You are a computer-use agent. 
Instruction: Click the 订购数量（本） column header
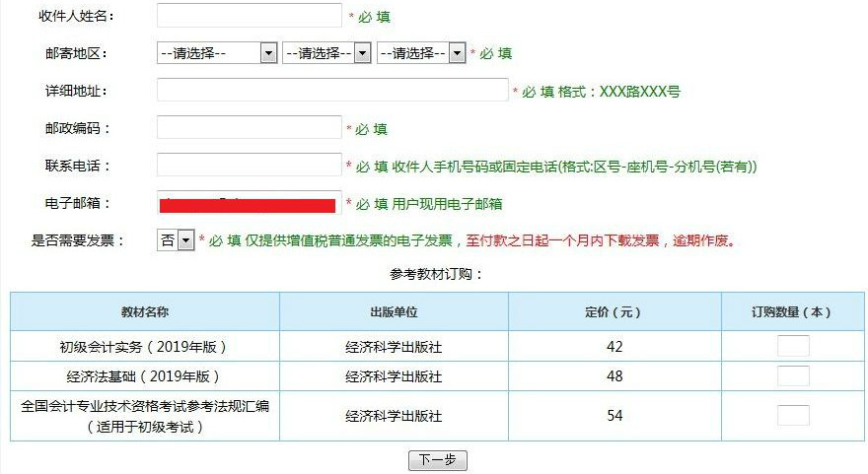pyautogui.click(x=791, y=312)
